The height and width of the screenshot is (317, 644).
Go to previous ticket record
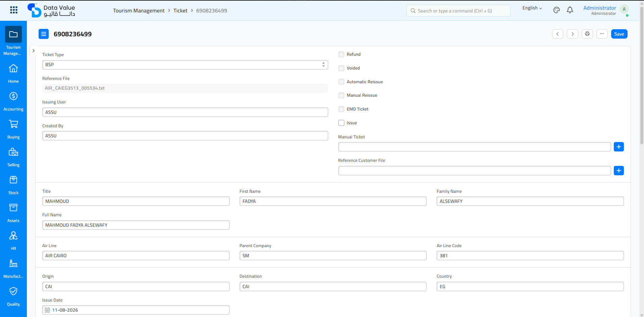point(558,34)
